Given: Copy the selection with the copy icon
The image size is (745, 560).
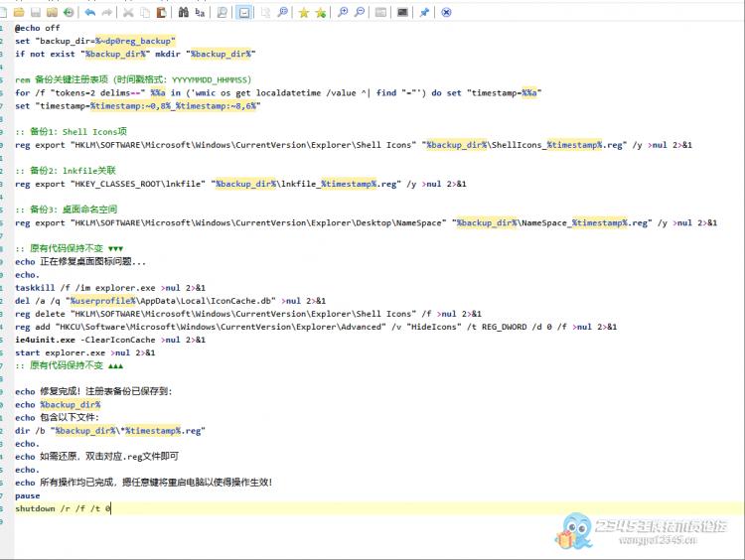Looking at the screenshot, I should [x=145, y=12].
